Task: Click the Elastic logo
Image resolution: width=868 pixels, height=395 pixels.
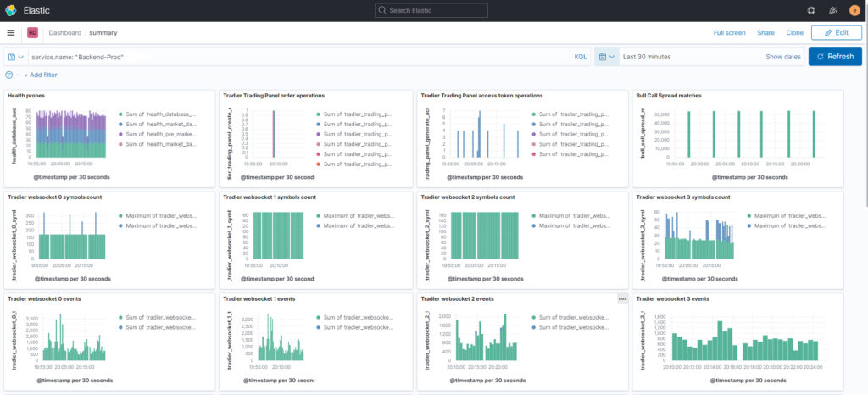Action: tap(10, 10)
